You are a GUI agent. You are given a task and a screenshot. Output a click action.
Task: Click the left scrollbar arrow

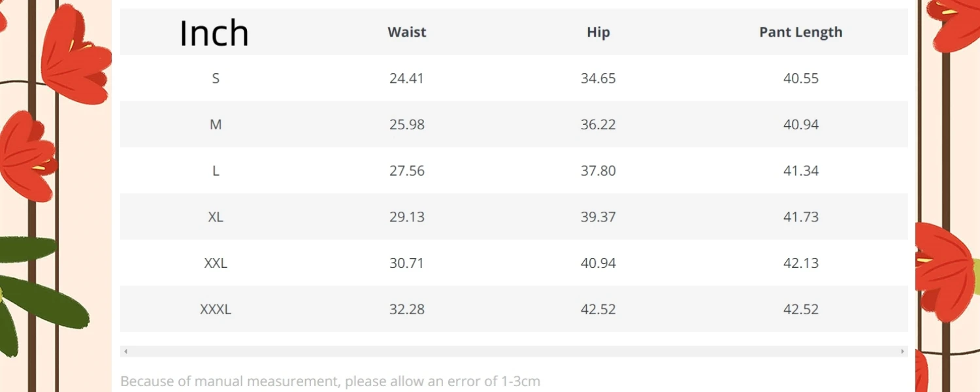click(x=125, y=351)
